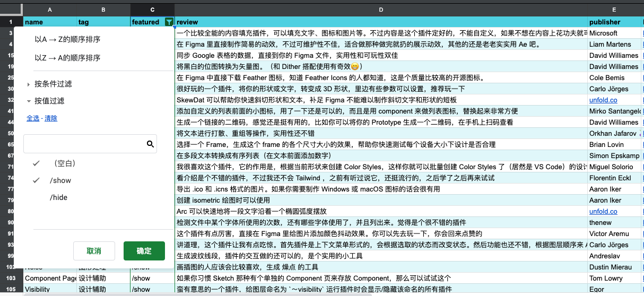The image size is (644, 296).
Task: Click the 全选 link
Action: [x=33, y=118]
